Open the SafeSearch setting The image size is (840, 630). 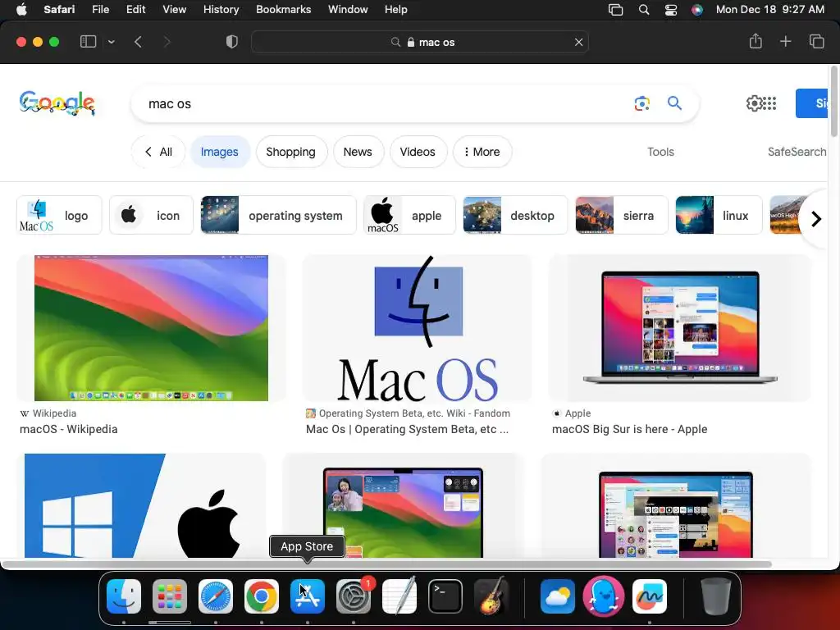797,152
